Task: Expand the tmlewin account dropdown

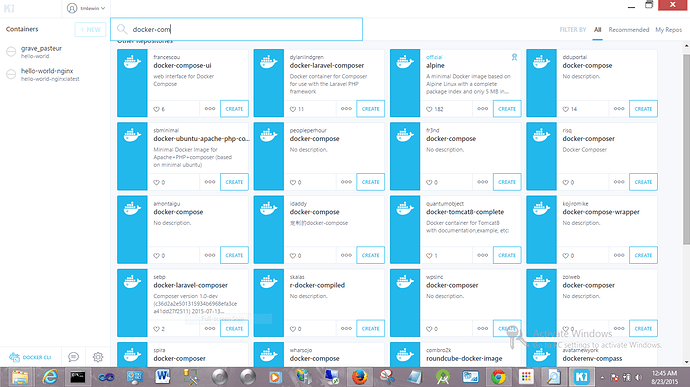Action: coord(86,8)
